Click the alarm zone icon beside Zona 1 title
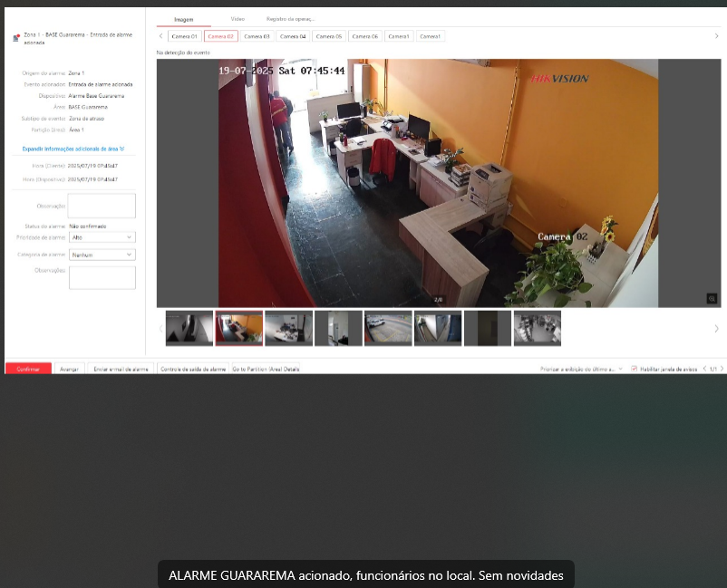 point(16,37)
